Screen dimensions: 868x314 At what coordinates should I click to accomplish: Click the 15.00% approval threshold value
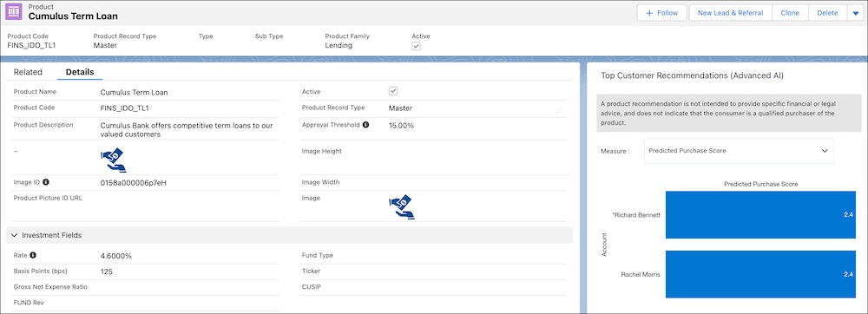coord(401,126)
